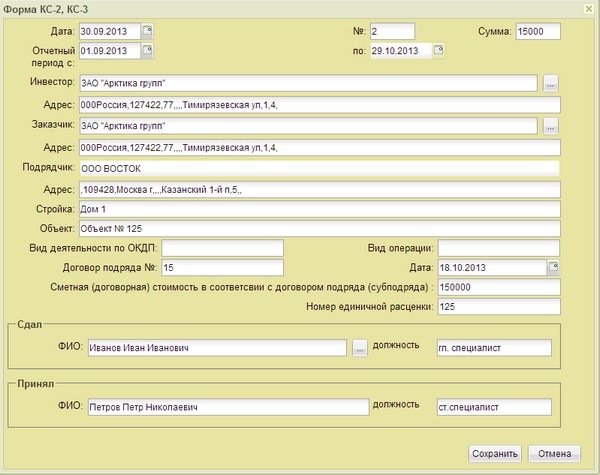Click the Объект field Объект № 125
The width and height of the screenshot is (600, 475).
click(320, 229)
